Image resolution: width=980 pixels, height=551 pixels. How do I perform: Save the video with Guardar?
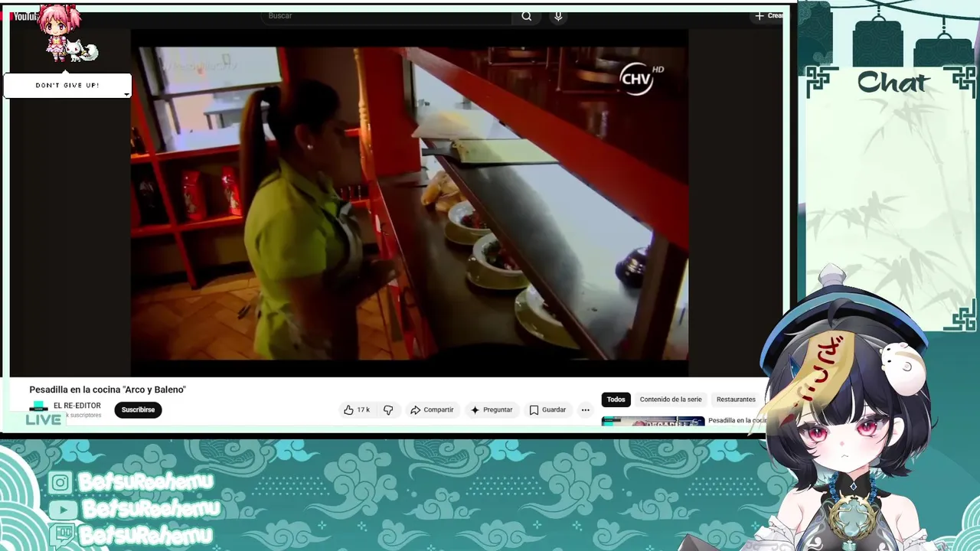click(x=548, y=410)
